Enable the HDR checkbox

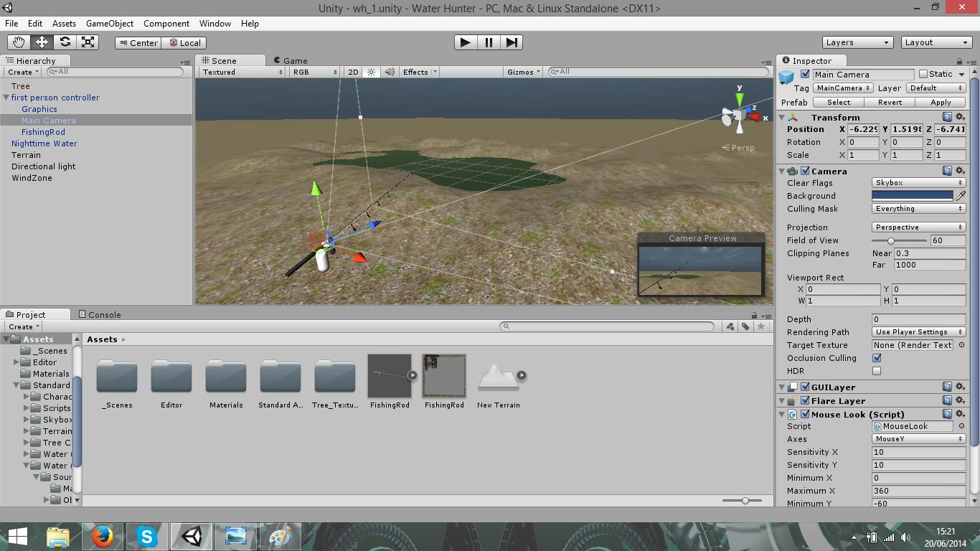(x=877, y=371)
